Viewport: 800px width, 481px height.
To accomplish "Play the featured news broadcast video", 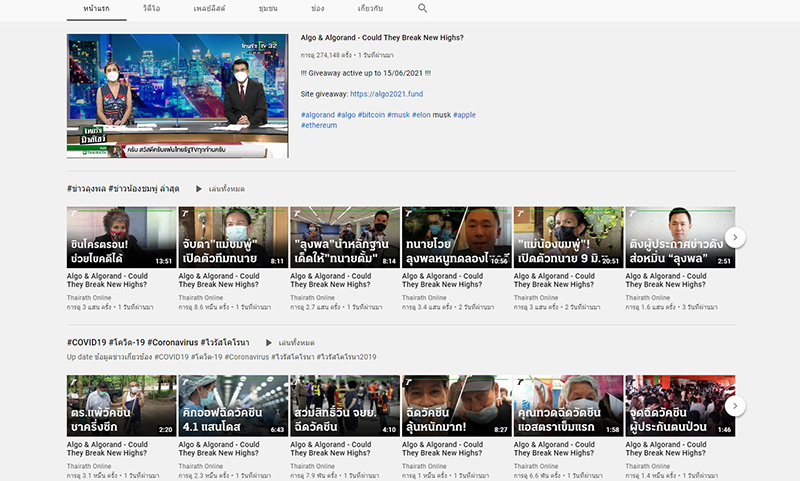I will [x=177, y=96].
